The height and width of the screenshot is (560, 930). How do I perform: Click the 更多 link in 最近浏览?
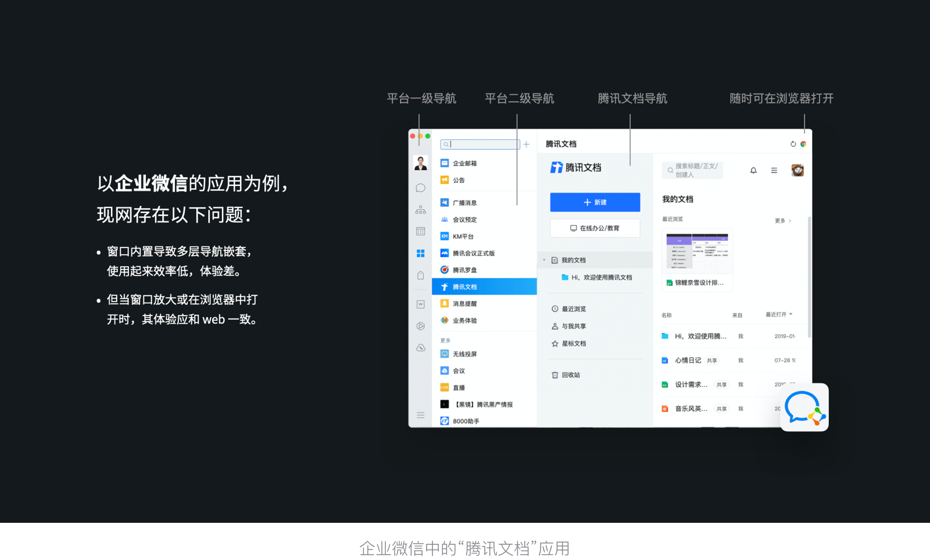[783, 221]
